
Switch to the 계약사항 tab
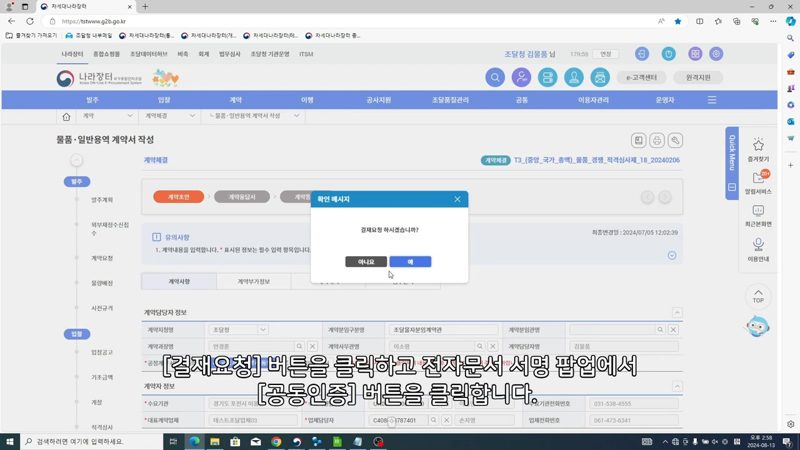point(179,282)
